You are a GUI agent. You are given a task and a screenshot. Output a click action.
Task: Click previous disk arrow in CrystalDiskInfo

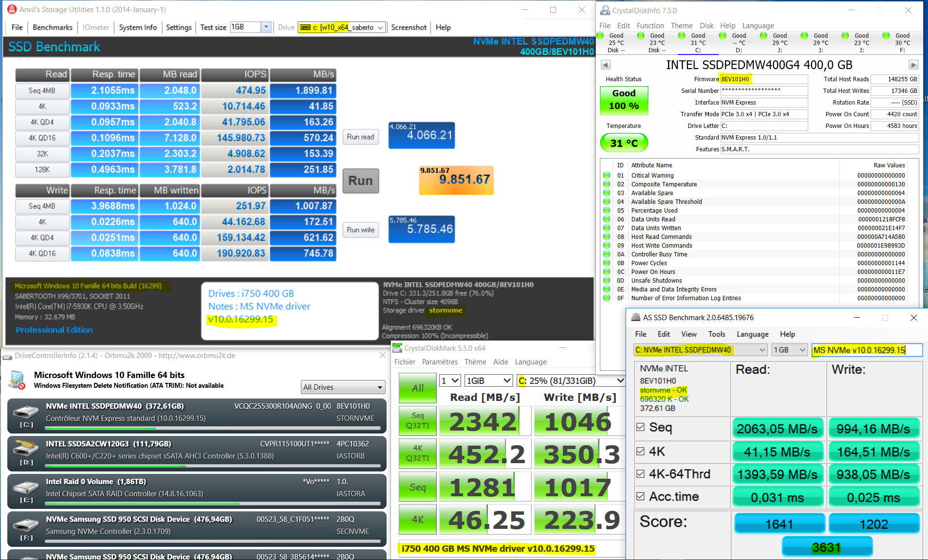pyautogui.click(x=606, y=65)
